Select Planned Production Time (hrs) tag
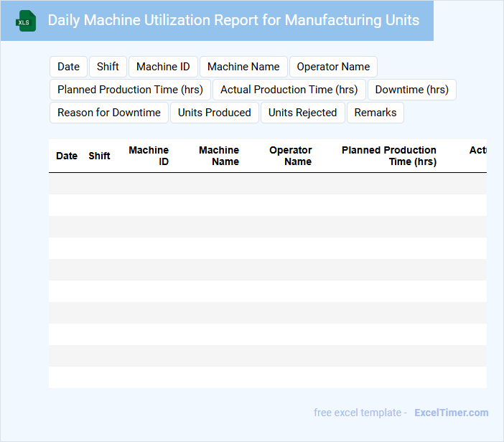The height and width of the screenshot is (442, 504). tap(130, 90)
